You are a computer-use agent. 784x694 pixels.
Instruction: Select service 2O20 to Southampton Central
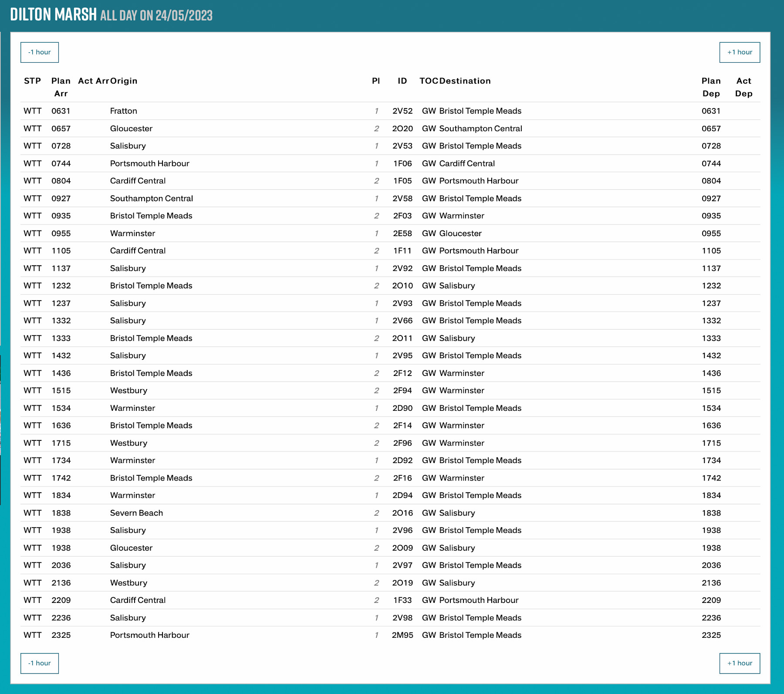point(402,129)
